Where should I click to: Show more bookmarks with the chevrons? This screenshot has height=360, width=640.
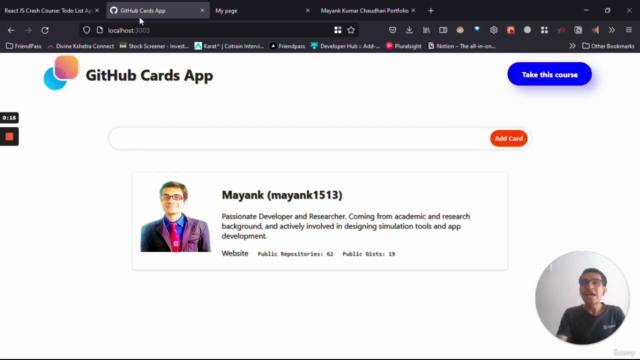(x=572, y=46)
